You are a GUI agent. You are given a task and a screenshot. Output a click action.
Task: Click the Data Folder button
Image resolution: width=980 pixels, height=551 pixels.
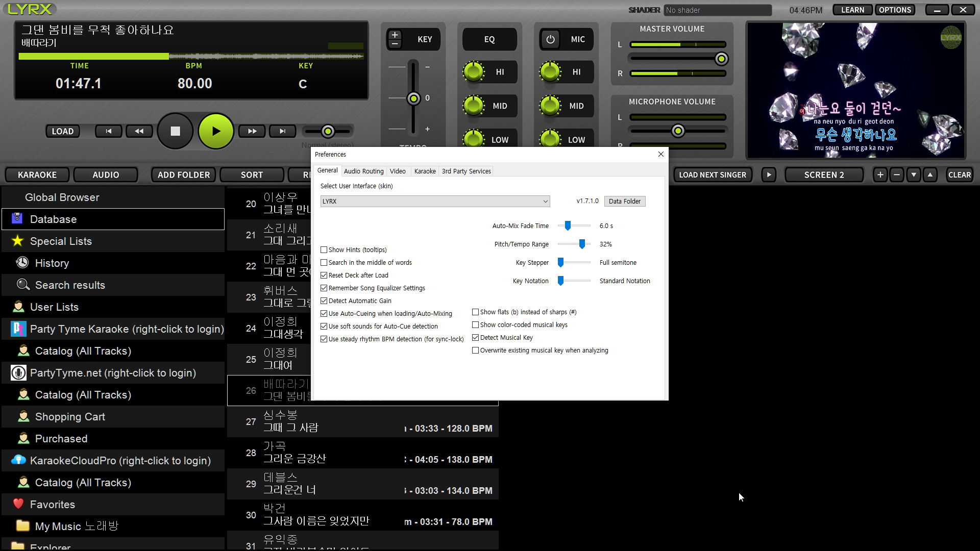click(625, 202)
